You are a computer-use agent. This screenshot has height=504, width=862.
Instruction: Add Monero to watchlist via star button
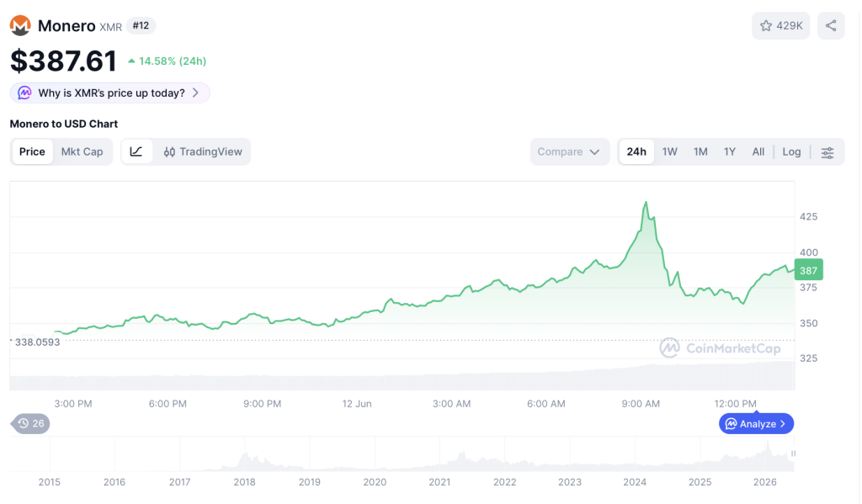pos(780,25)
